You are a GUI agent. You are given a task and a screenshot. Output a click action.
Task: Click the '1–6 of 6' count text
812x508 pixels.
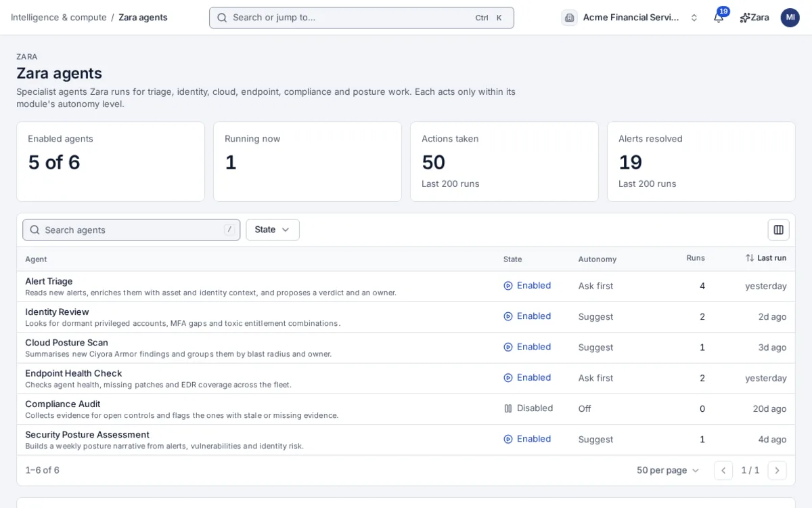pos(42,470)
